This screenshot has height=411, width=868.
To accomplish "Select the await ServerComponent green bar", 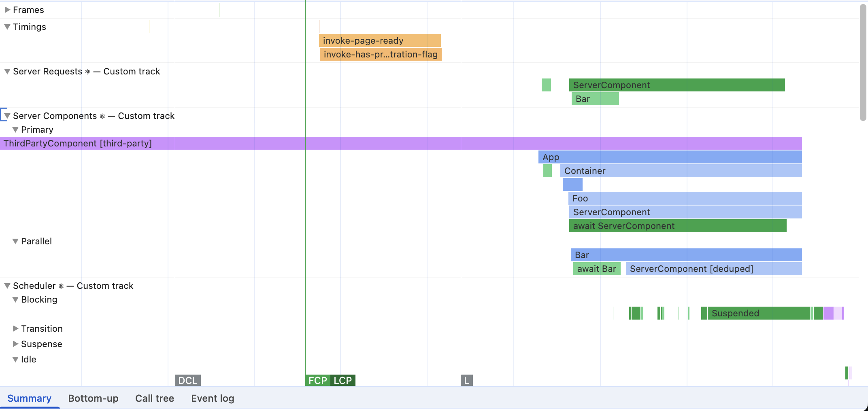I will coord(677,226).
